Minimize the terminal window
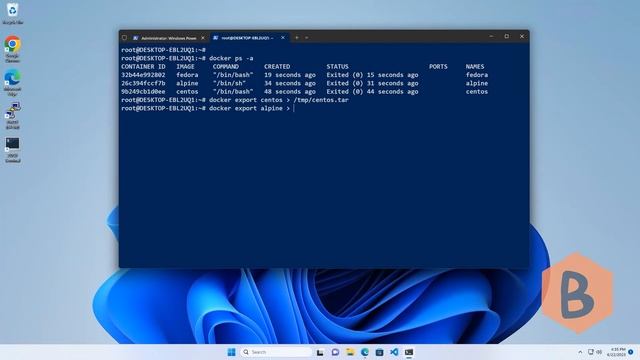 (491, 36)
